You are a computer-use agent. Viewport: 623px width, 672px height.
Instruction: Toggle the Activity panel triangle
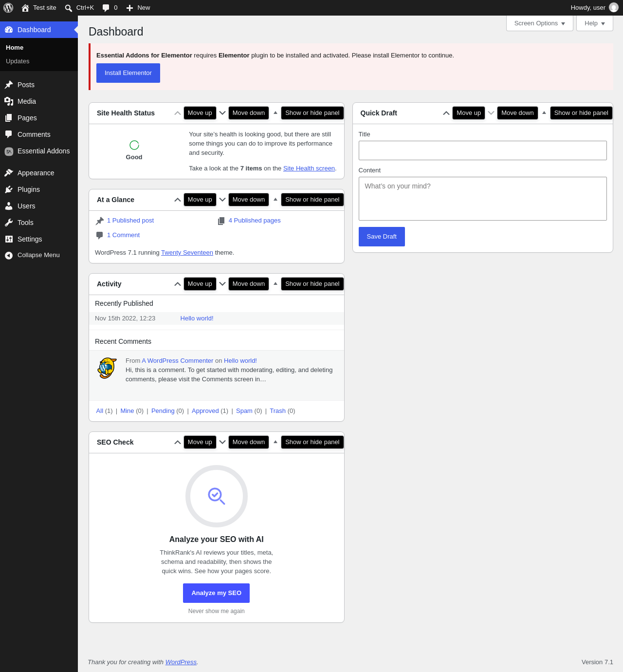[x=275, y=284]
